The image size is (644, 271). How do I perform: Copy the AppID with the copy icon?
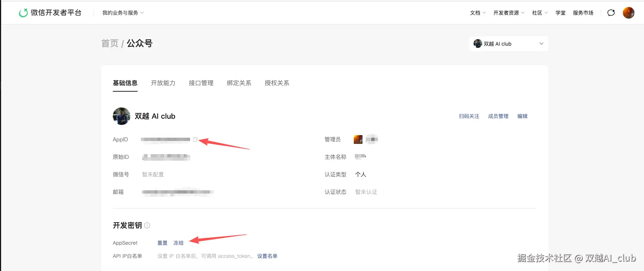pos(195,140)
